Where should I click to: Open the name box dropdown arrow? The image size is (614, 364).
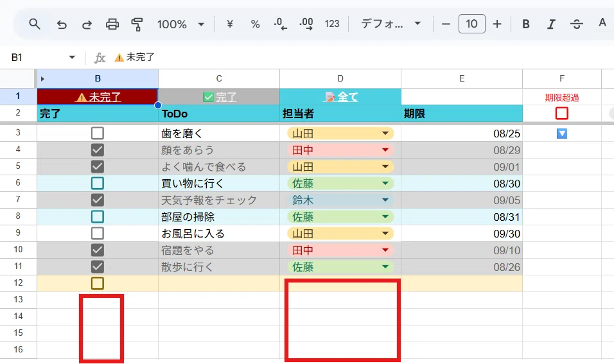(x=72, y=58)
